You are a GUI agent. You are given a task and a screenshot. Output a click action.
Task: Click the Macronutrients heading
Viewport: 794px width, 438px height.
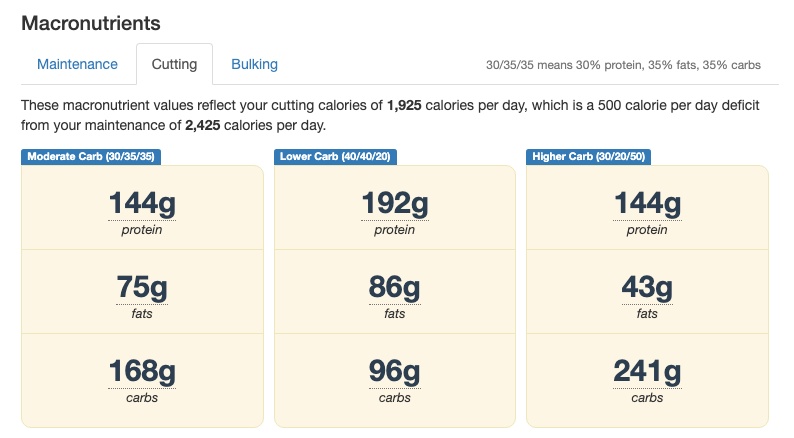click(91, 23)
